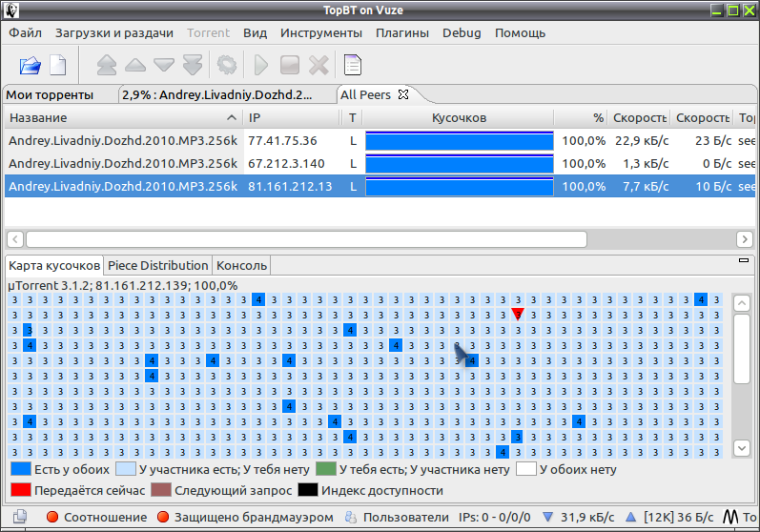Click red Защищено брандмауэром indicator

[163, 517]
